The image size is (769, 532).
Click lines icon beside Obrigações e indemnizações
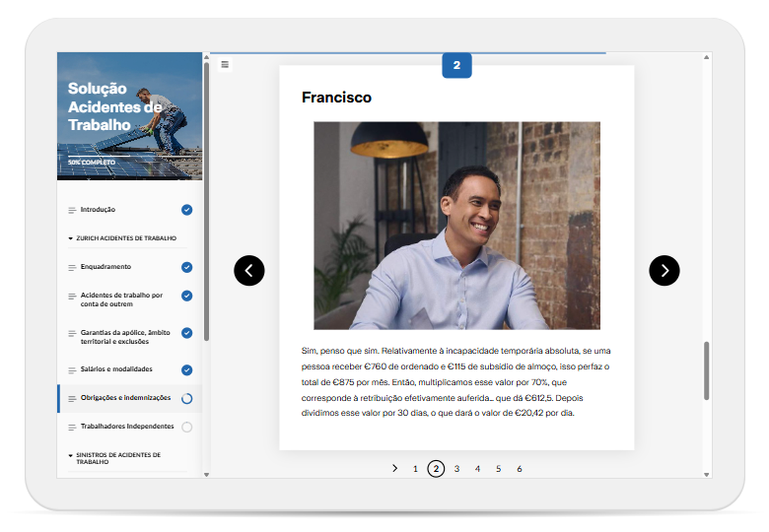[72, 398]
